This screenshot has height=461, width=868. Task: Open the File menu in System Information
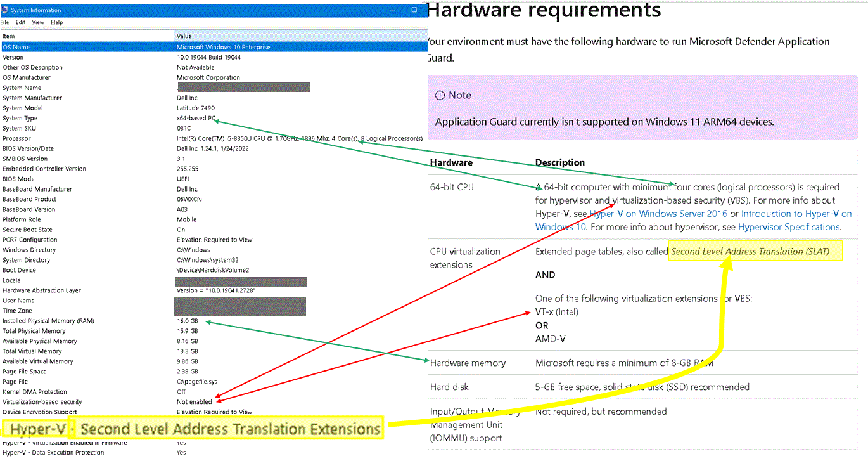(x=5, y=22)
